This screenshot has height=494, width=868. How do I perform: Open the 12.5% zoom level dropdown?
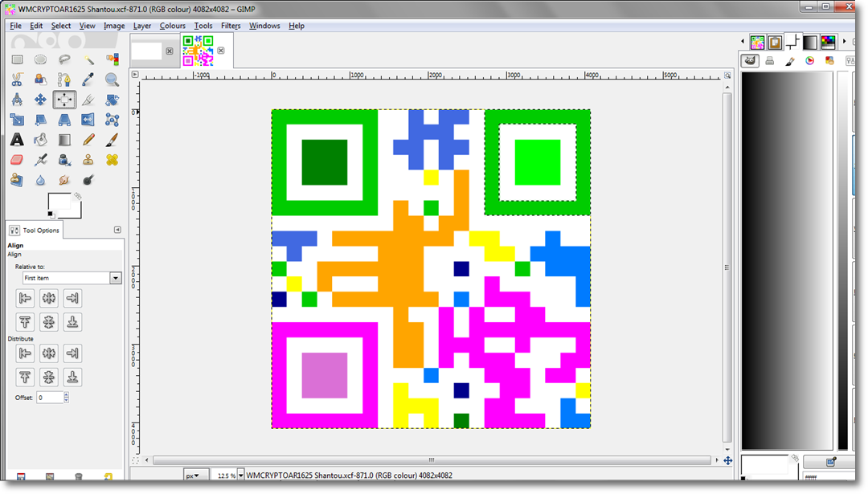click(241, 476)
